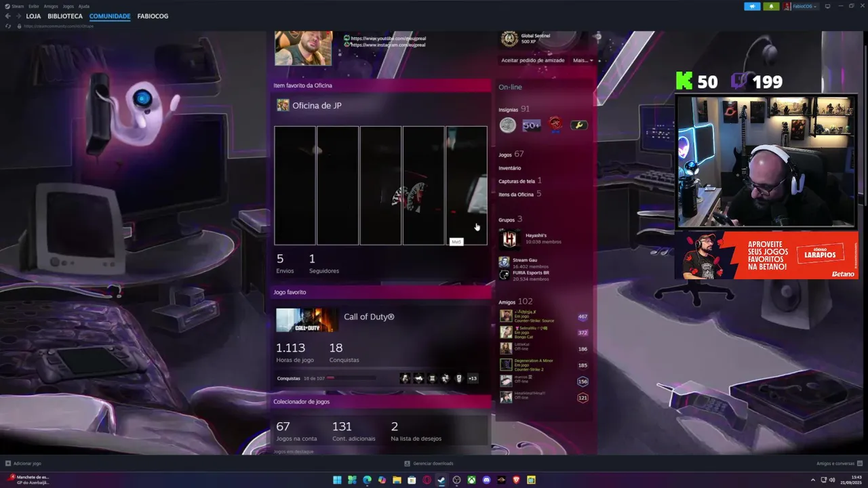Open the 131 Cont. adicionais stat

353,431
